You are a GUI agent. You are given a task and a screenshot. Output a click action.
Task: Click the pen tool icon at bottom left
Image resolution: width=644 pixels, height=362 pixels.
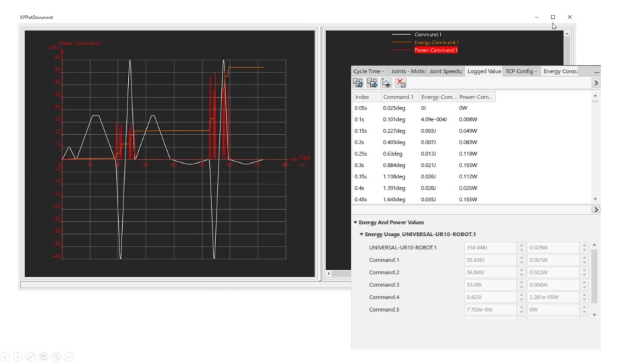pyautogui.click(x=30, y=357)
